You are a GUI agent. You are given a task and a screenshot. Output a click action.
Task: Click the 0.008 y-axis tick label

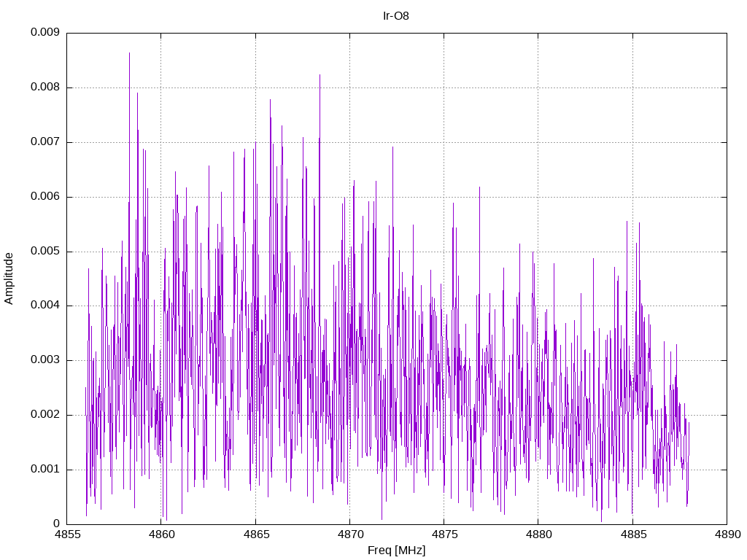[45, 87]
